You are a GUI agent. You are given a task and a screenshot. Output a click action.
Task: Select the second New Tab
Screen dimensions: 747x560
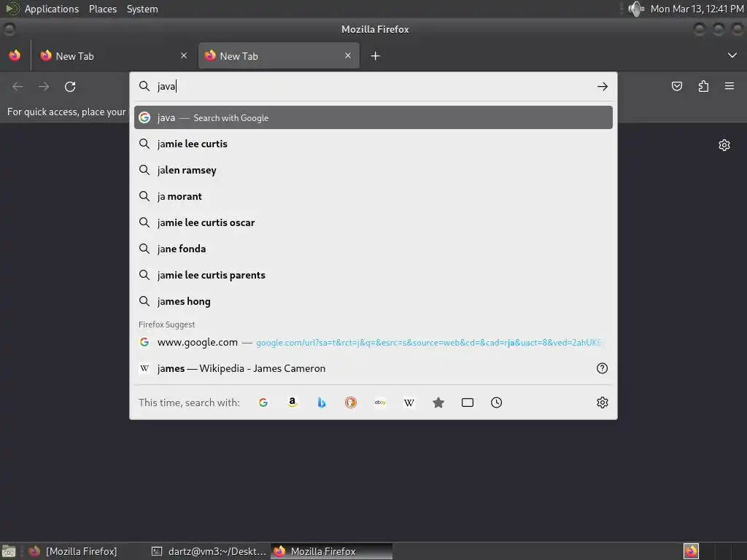point(279,56)
